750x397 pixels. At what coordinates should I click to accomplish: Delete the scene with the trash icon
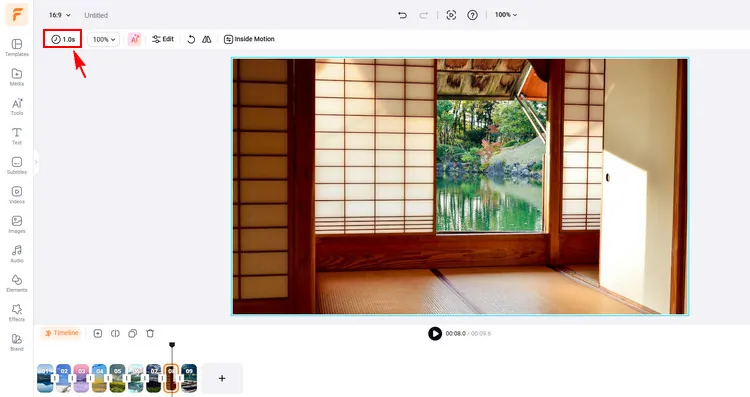150,333
